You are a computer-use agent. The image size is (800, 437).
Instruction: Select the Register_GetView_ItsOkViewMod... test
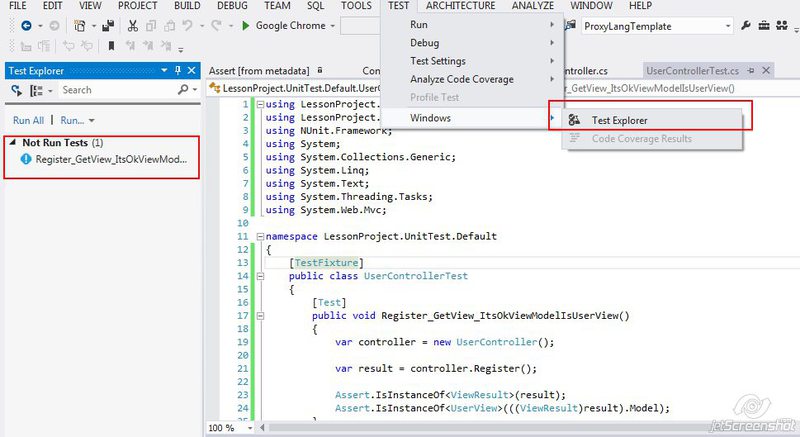pyautogui.click(x=111, y=159)
